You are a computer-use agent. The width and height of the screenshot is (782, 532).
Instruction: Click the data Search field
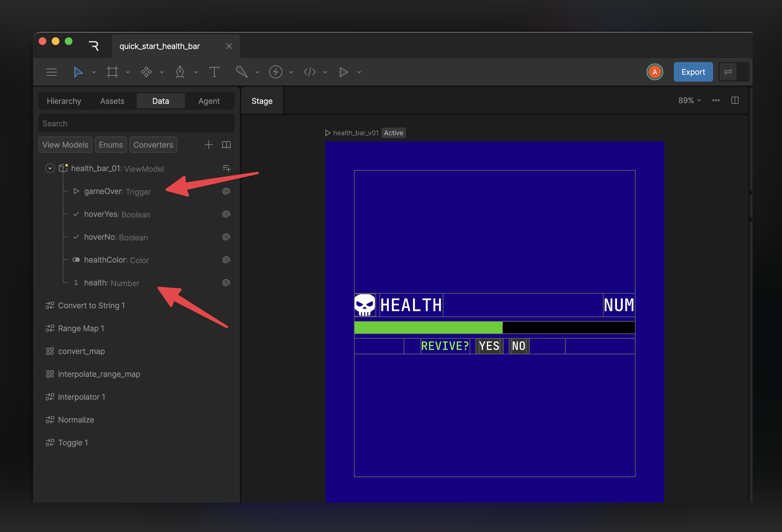pos(136,123)
